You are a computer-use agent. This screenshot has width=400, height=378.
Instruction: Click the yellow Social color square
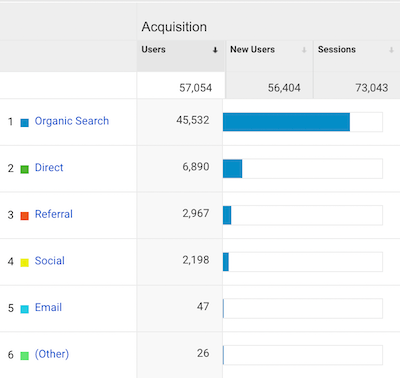25,263
